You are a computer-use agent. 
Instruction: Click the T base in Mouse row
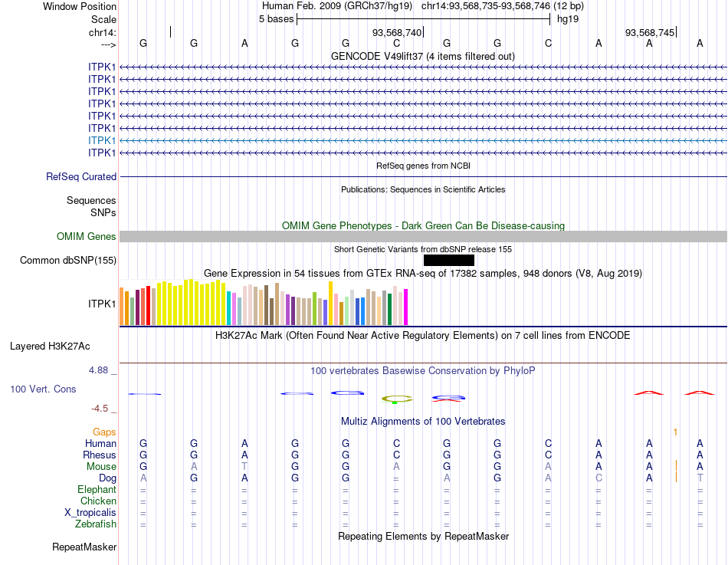pos(244,467)
